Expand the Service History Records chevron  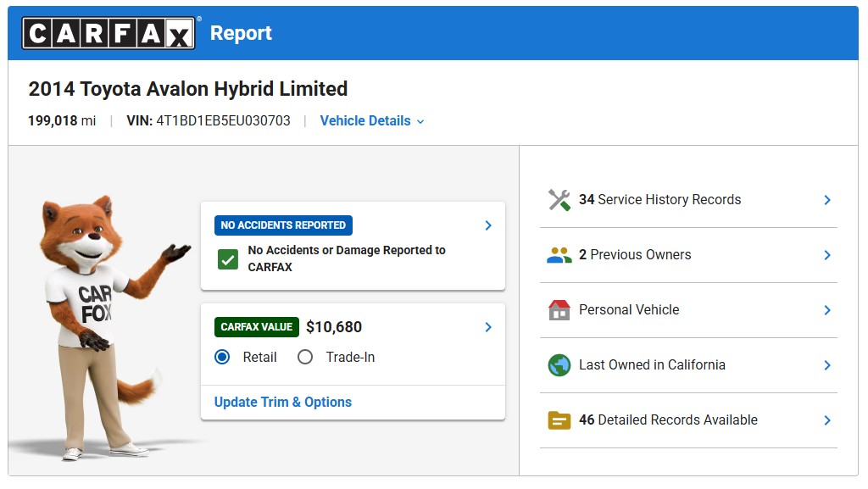pos(827,200)
